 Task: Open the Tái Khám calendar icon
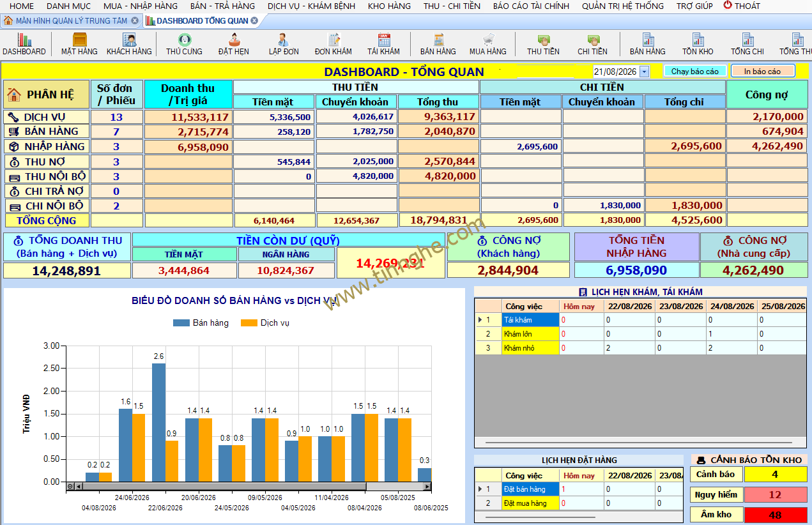point(383,44)
